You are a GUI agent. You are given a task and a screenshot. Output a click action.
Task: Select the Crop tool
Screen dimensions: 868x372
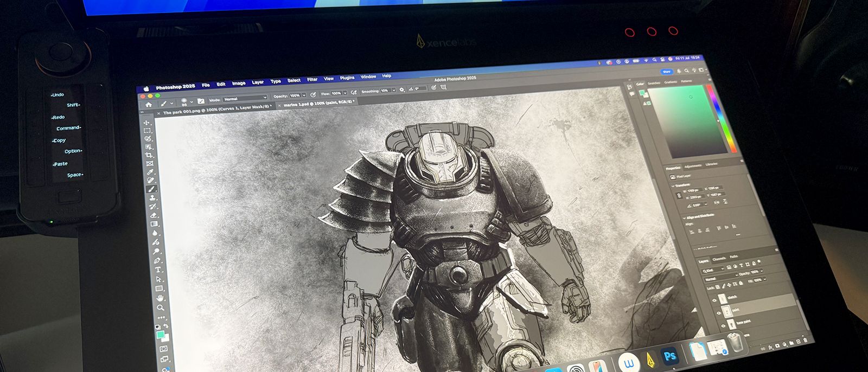point(149,155)
